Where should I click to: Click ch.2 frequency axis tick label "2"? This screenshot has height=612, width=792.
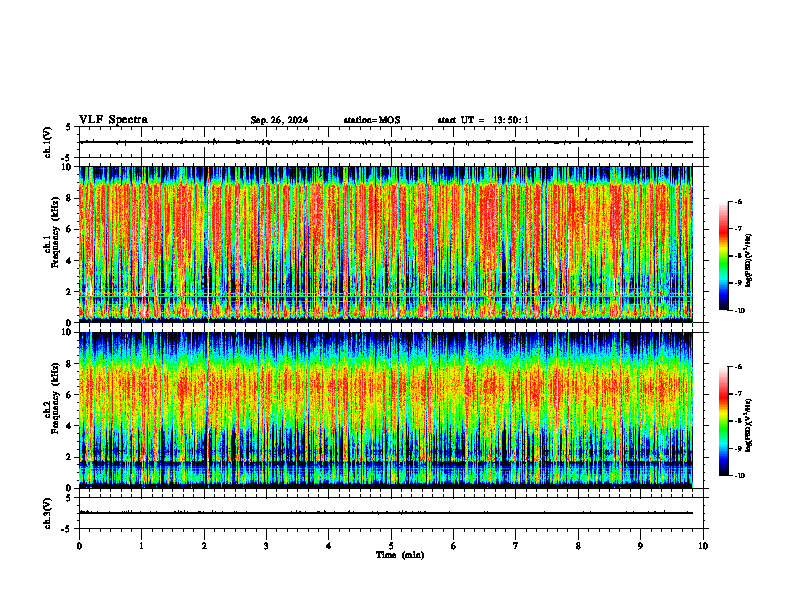click(70, 457)
